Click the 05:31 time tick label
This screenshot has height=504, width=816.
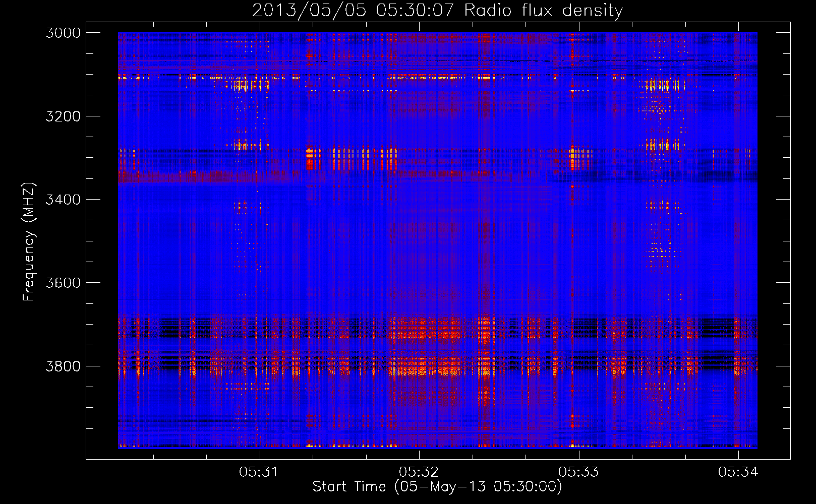coord(259,472)
